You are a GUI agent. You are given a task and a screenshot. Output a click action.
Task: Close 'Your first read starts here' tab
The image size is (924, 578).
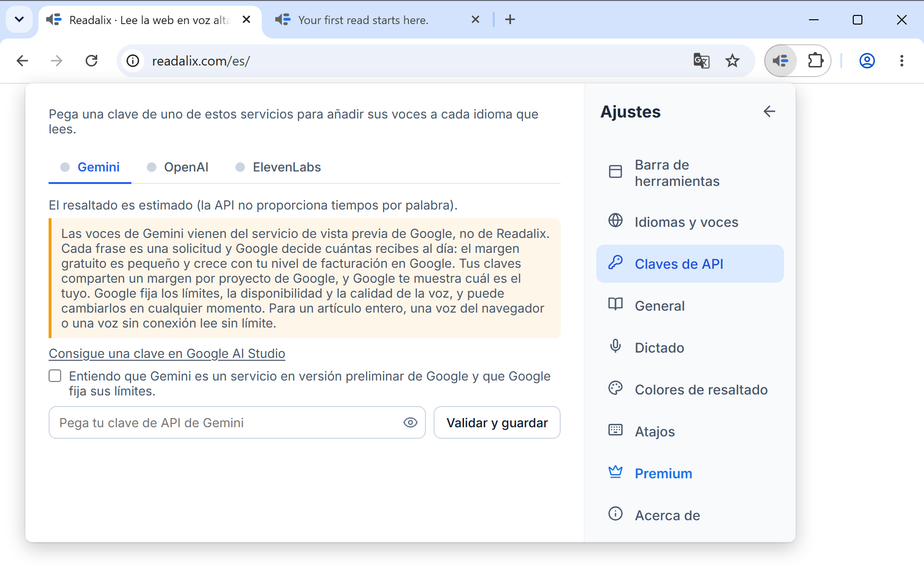coord(475,19)
